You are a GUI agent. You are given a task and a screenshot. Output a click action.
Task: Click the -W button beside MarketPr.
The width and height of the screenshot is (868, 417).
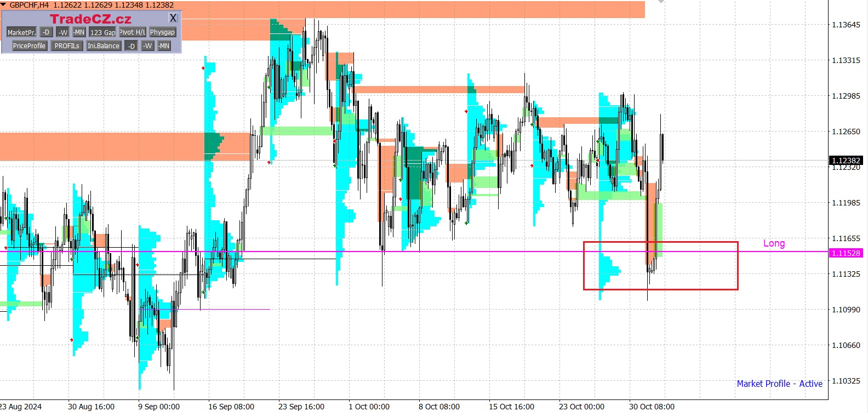pos(63,32)
